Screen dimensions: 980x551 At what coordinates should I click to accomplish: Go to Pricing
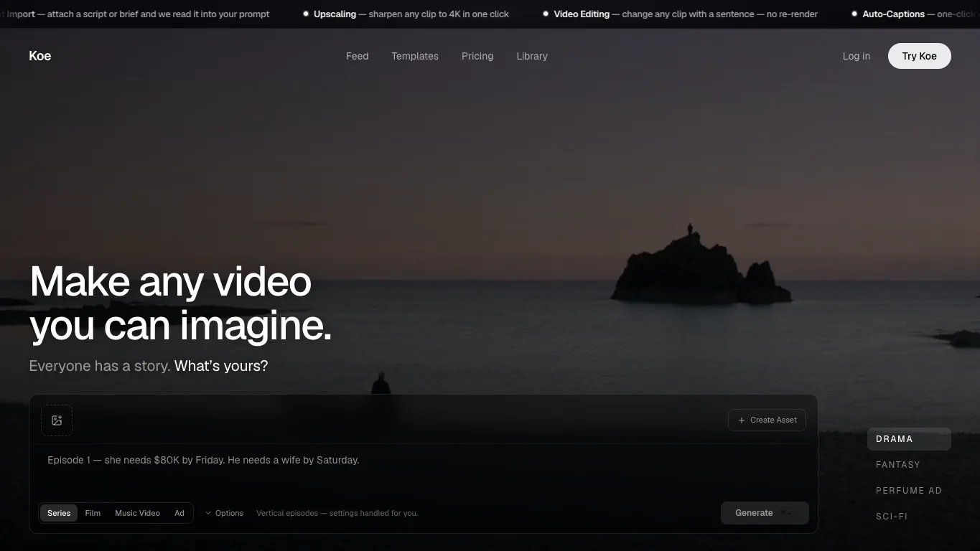coord(477,56)
